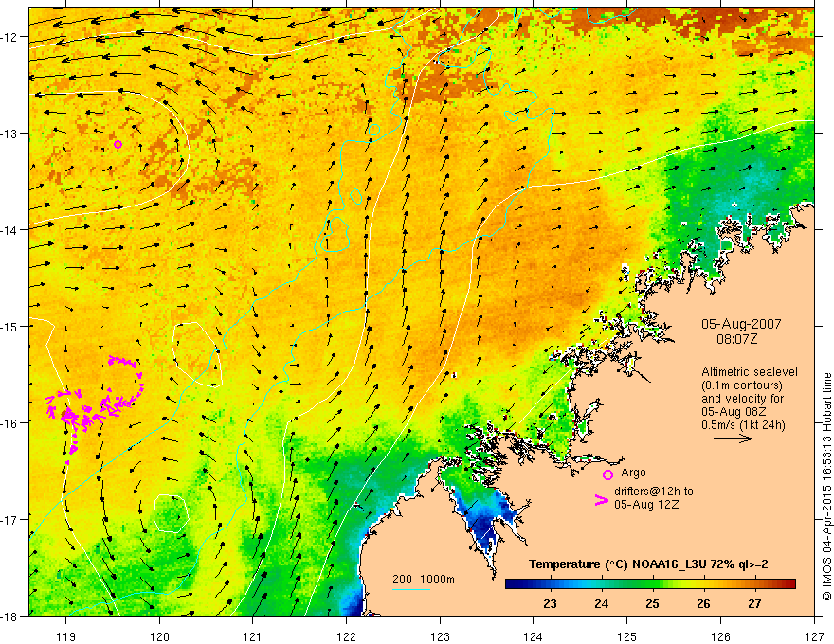Click the colorbar tick label 24
834x644 pixels.
point(602,603)
